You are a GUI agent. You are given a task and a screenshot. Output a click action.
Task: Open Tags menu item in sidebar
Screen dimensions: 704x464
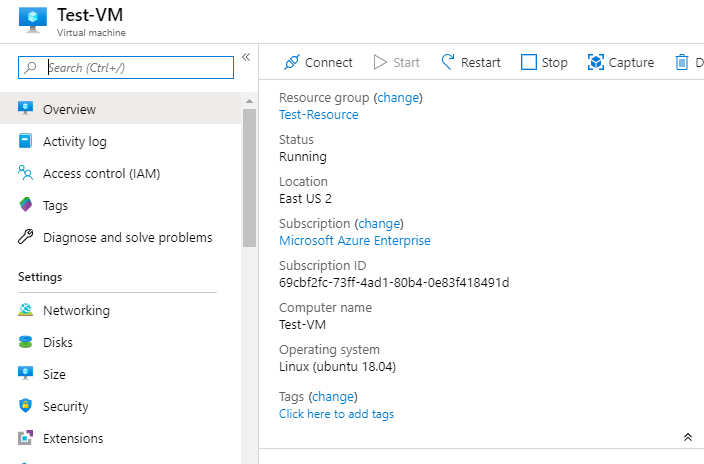(120, 205)
